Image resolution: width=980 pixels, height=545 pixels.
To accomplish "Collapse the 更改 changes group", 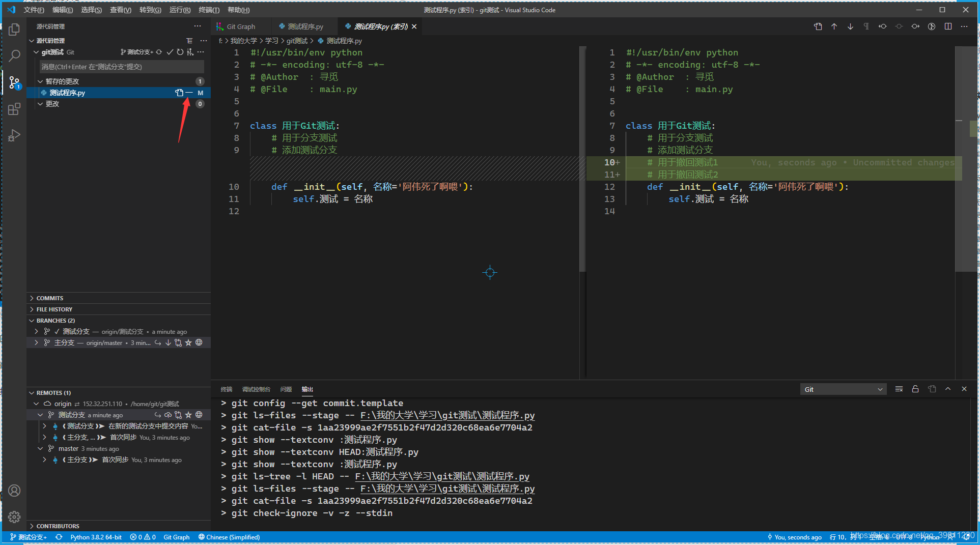I will point(40,104).
